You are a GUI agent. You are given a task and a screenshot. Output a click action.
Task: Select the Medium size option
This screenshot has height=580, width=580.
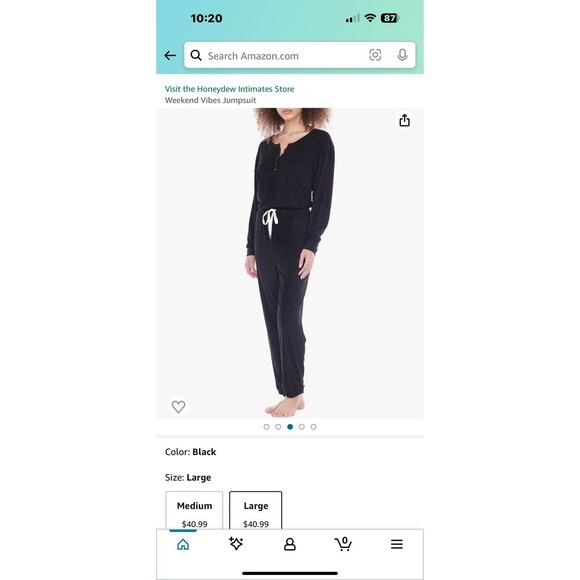tap(194, 510)
